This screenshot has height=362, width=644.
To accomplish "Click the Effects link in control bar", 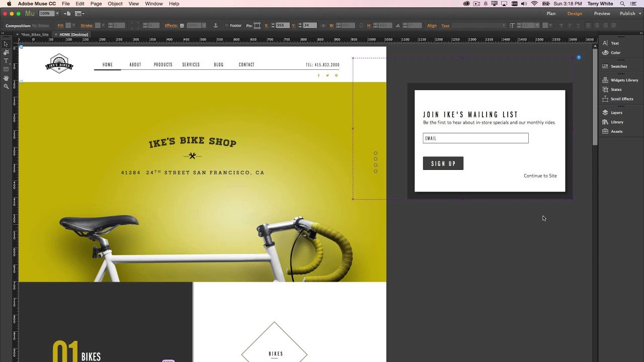I will (x=171, y=26).
